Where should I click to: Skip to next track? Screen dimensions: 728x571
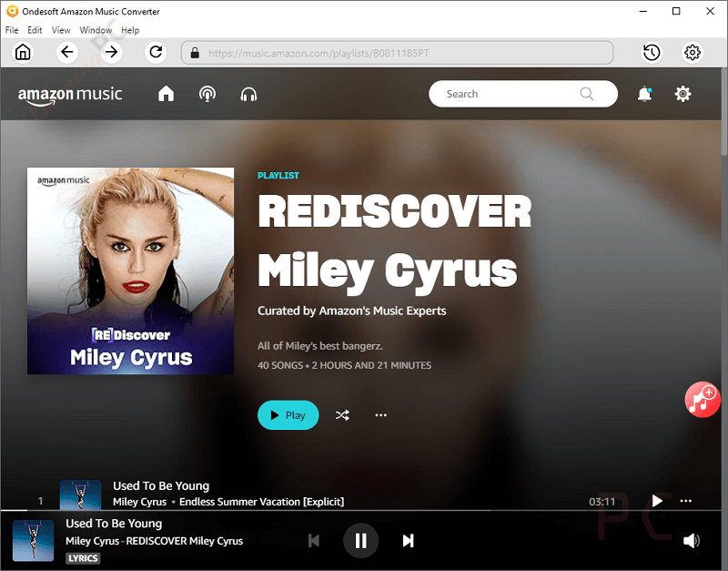coord(408,541)
